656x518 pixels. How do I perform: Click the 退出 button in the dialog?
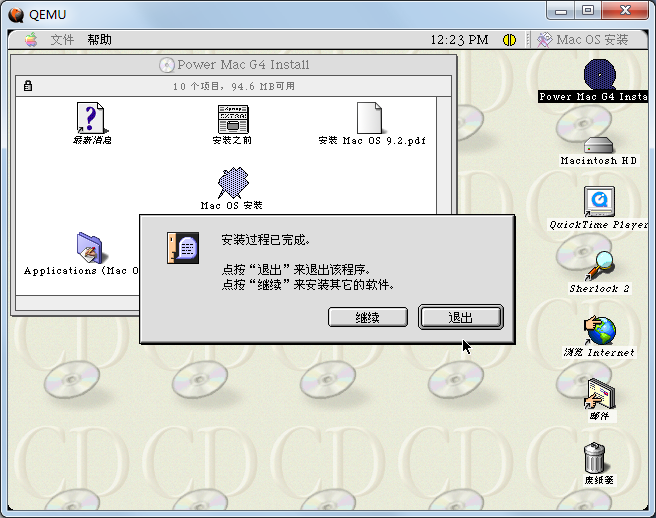pos(461,317)
